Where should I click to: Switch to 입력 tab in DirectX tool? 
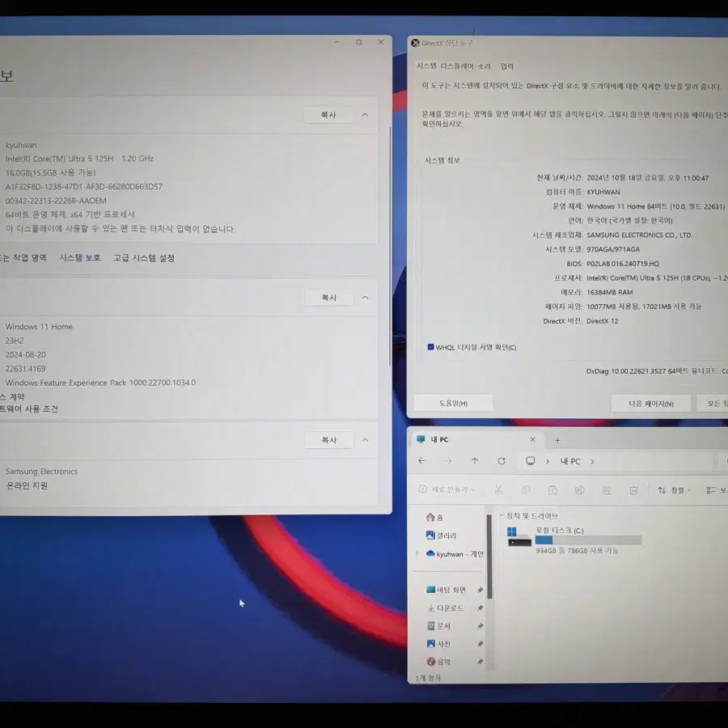pos(507,66)
